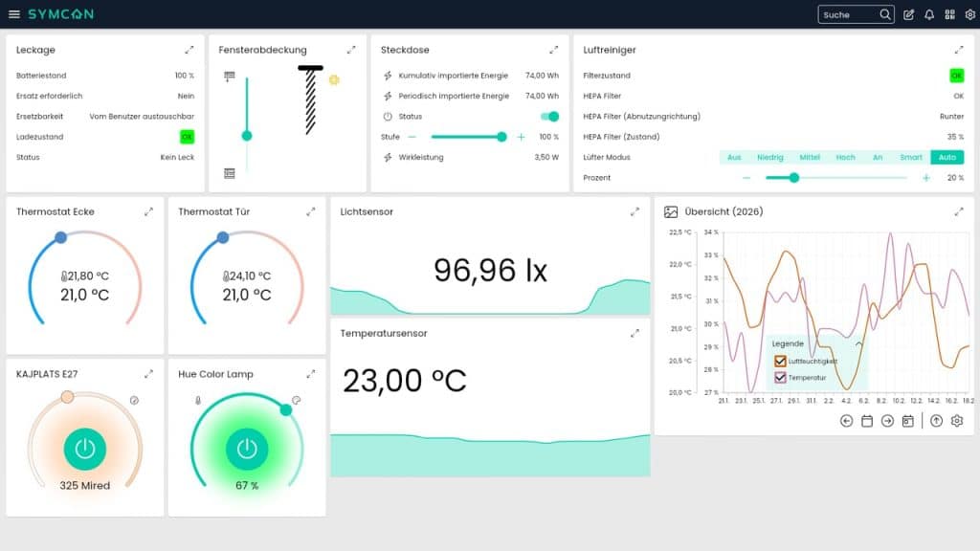
Task: Open the hamburger menu next to Symcon logo
Action: tap(13, 14)
